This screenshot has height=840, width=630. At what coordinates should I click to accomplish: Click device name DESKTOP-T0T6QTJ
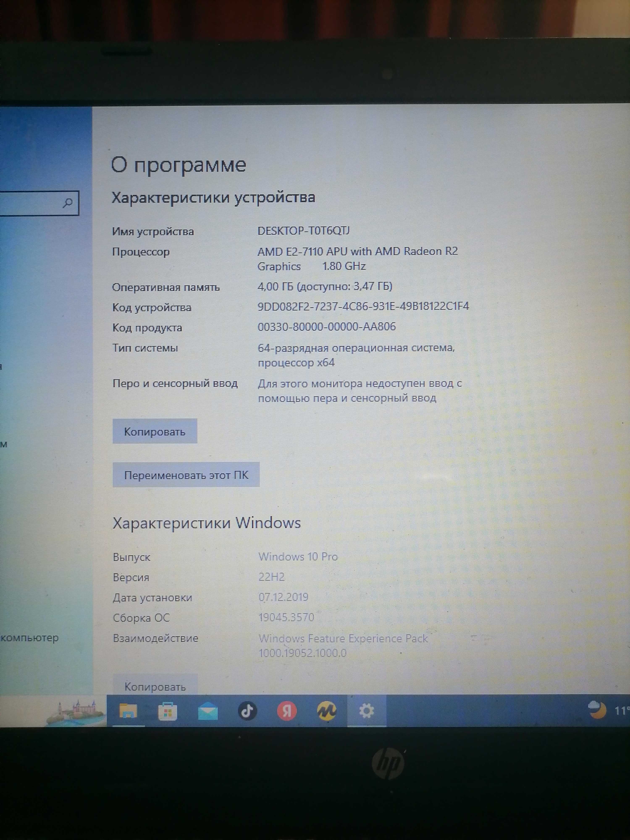303,231
